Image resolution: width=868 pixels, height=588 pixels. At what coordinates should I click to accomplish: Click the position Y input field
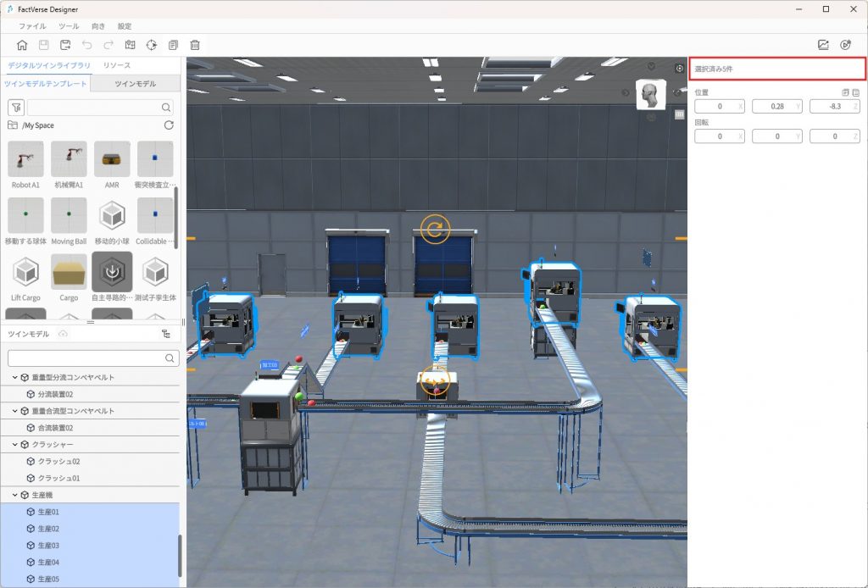click(x=773, y=106)
